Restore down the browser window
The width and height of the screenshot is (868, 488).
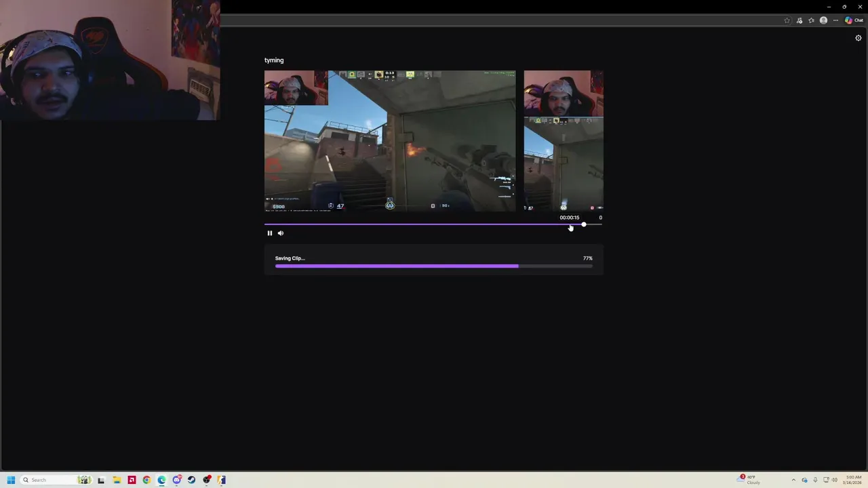844,7
